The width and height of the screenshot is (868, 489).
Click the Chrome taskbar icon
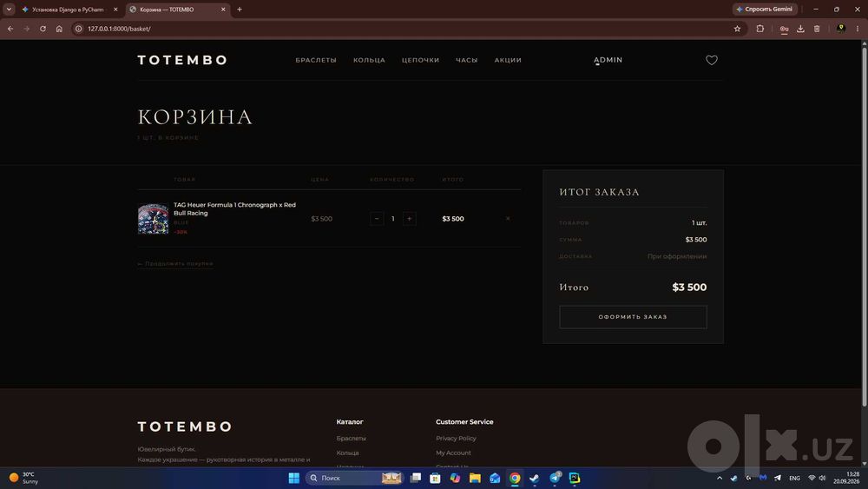pos(515,478)
